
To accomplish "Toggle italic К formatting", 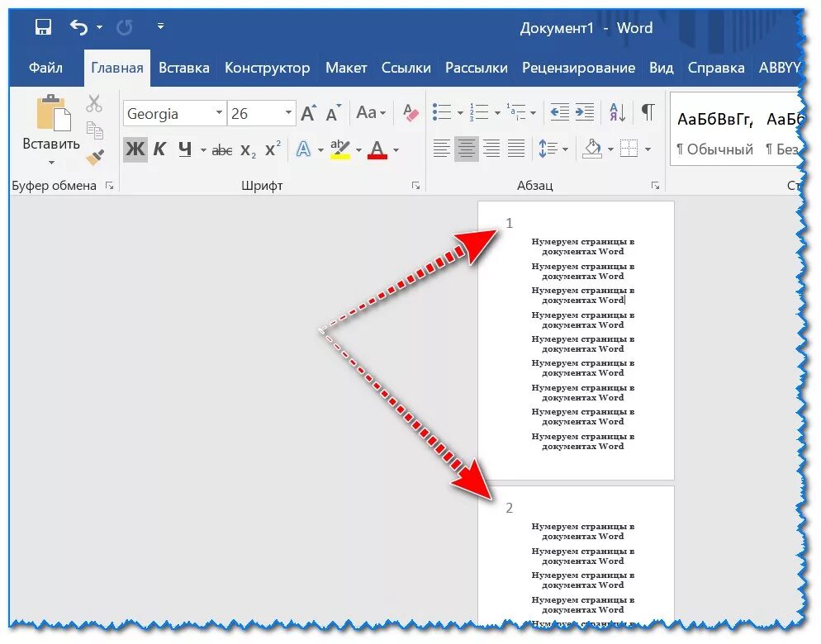I will click(x=159, y=149).
